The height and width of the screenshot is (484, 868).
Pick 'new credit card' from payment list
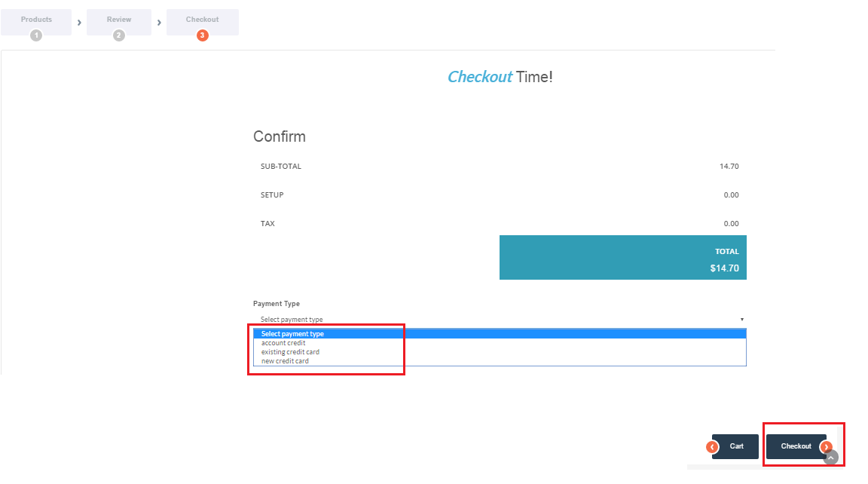[x=285, y=361]
